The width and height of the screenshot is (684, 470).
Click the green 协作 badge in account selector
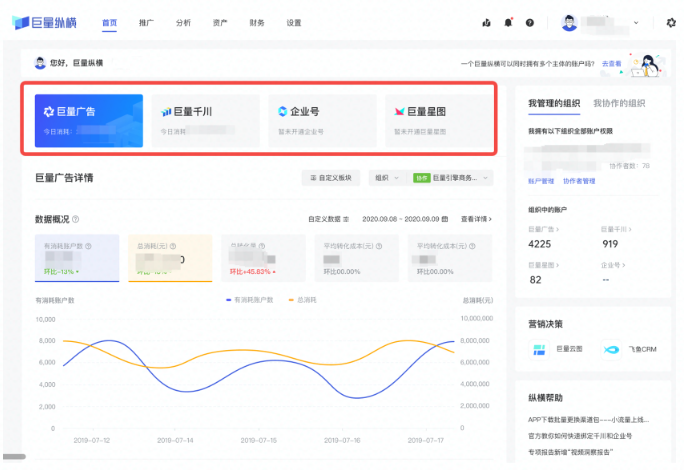421,178
